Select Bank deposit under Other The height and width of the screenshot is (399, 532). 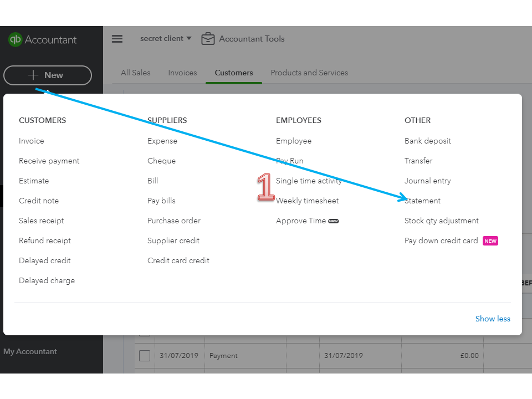pyautogui.click(x=428, y=141)
